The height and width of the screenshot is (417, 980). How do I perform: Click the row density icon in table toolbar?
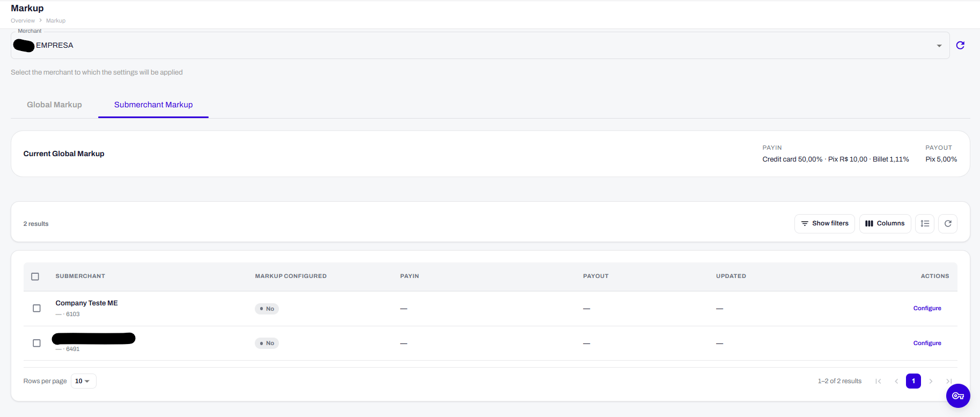tap(925, 224)
